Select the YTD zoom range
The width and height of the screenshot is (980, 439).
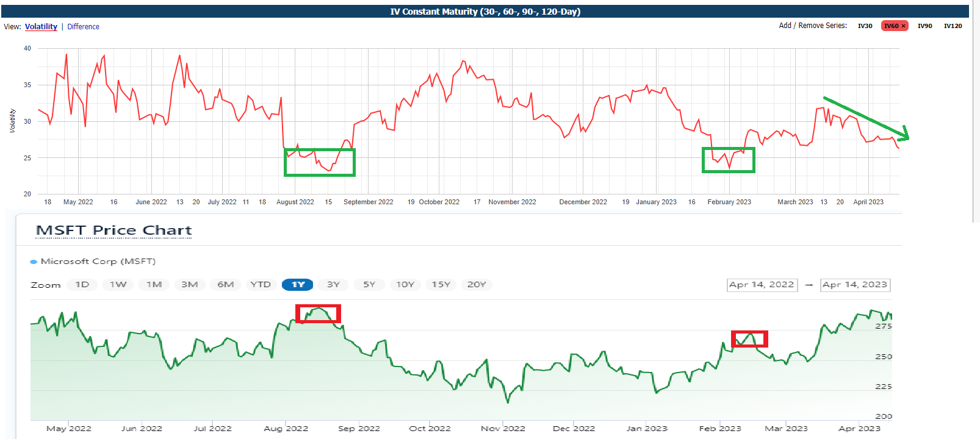click(x=261, y=285)
